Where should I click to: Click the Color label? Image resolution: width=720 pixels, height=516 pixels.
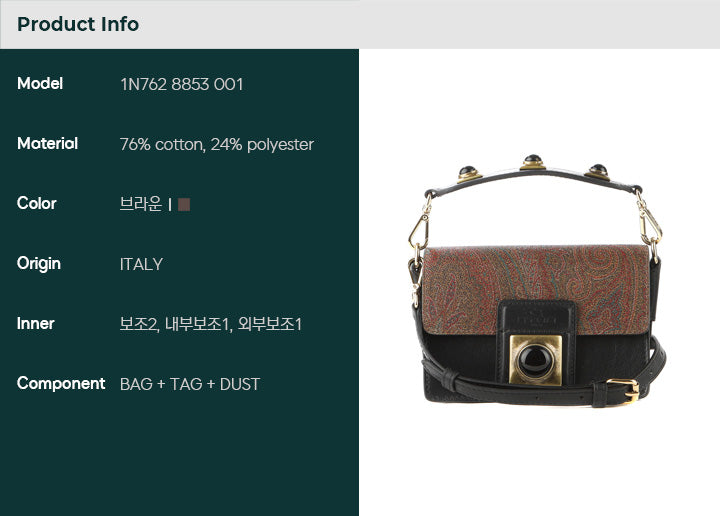[x=37, y=203]
